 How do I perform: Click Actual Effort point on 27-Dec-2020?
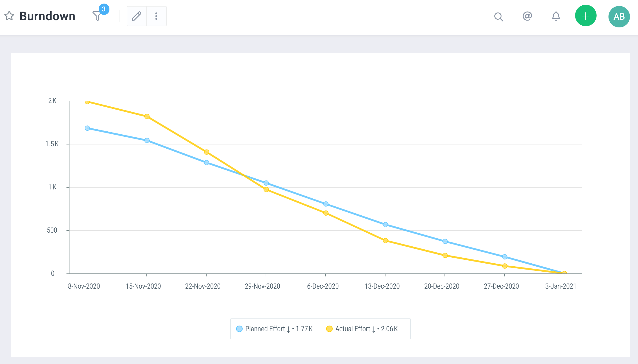pyautogui.click(x=505, y=266)
